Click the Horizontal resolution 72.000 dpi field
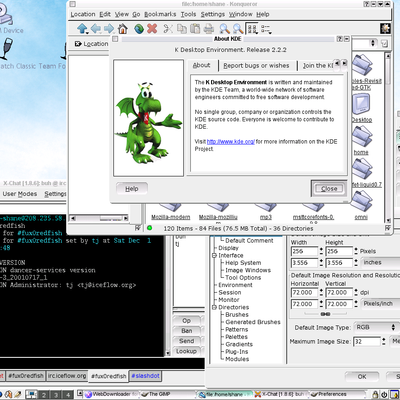This screenshot has width=400, height=400. tap(304, 292)
